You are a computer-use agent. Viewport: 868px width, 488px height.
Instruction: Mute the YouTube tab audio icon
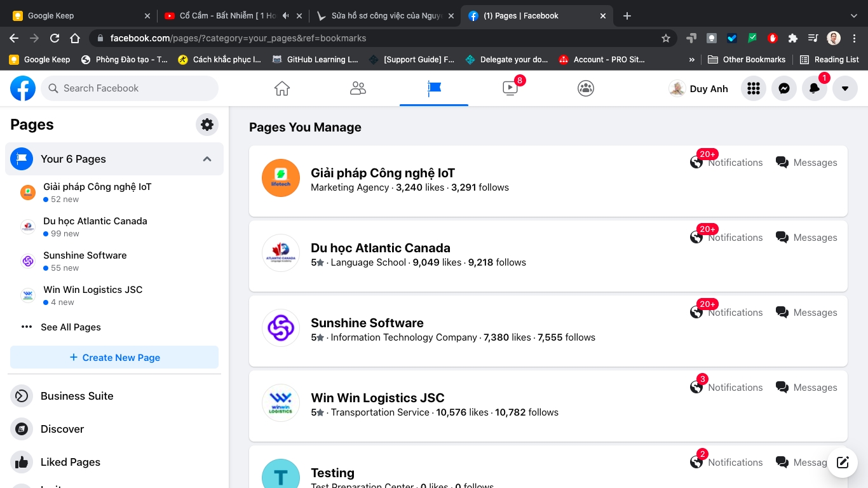click(286, 16)
